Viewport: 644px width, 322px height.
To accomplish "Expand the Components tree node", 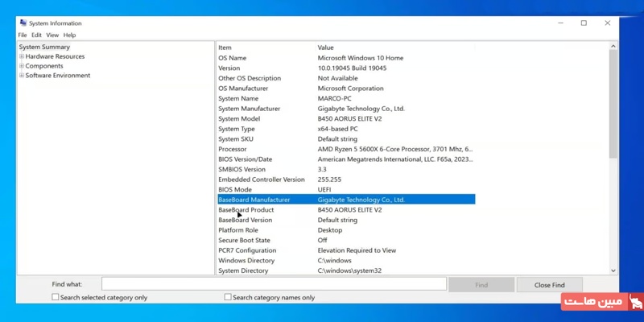I will pyautogui.click(x=22, y=66).
